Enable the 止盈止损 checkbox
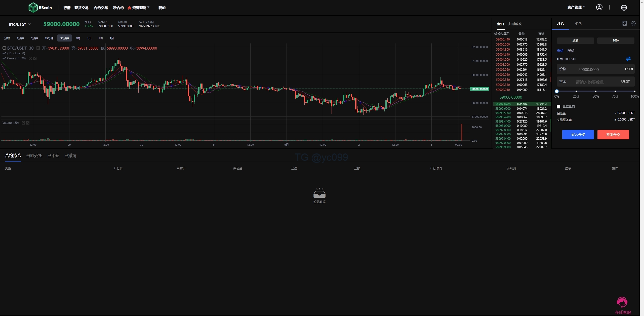 coord(558,107)
